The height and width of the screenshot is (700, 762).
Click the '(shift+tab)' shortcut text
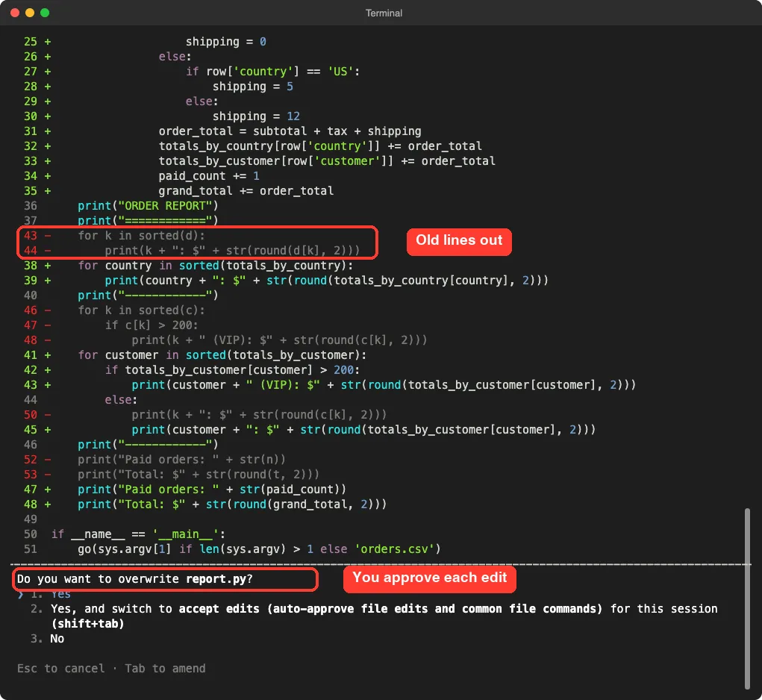pyautogui.click(x=87, y=624)
